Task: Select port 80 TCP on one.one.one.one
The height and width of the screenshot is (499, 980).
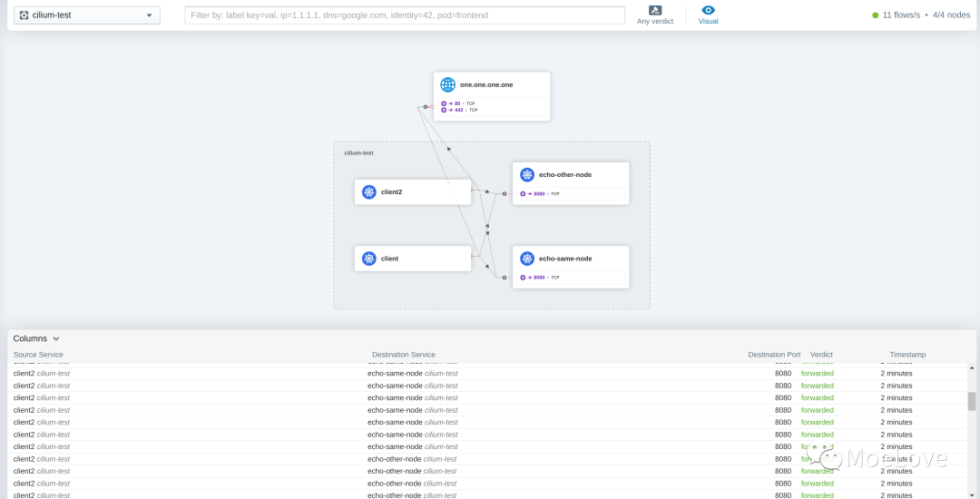Action: click(459, 103)
